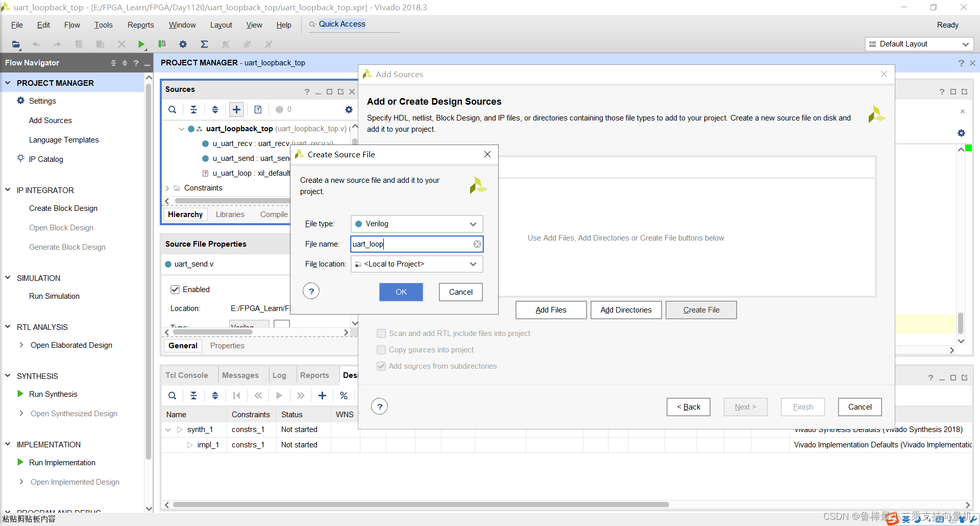Open Settings gear icon in main toolbar
This screenshot has height=526, width=980.
click(x=183, y=44)
